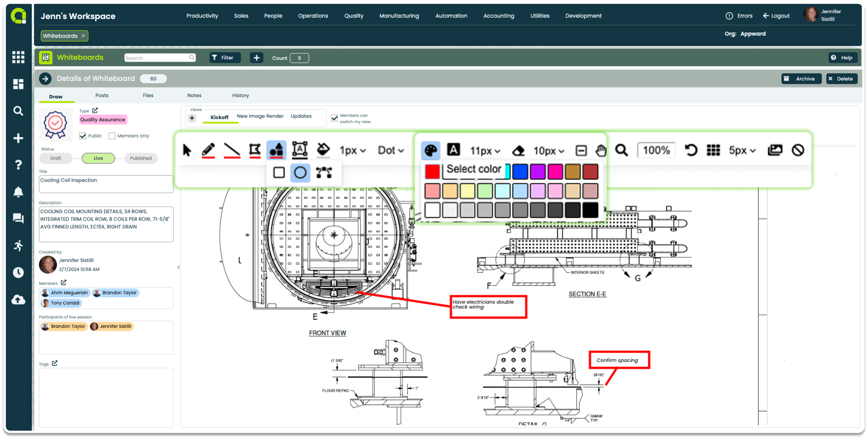868x439 pixels.
Task: Click the Archive button
Action: (801, 79)
